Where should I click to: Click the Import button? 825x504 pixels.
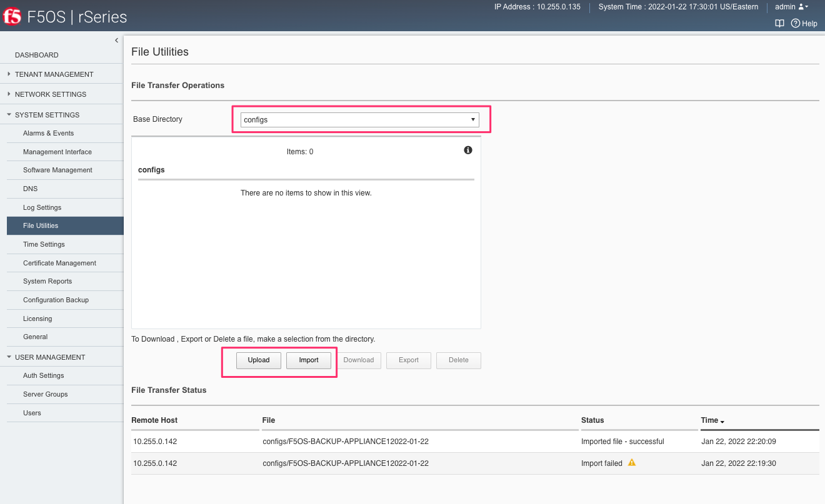(x=309, y=360)
